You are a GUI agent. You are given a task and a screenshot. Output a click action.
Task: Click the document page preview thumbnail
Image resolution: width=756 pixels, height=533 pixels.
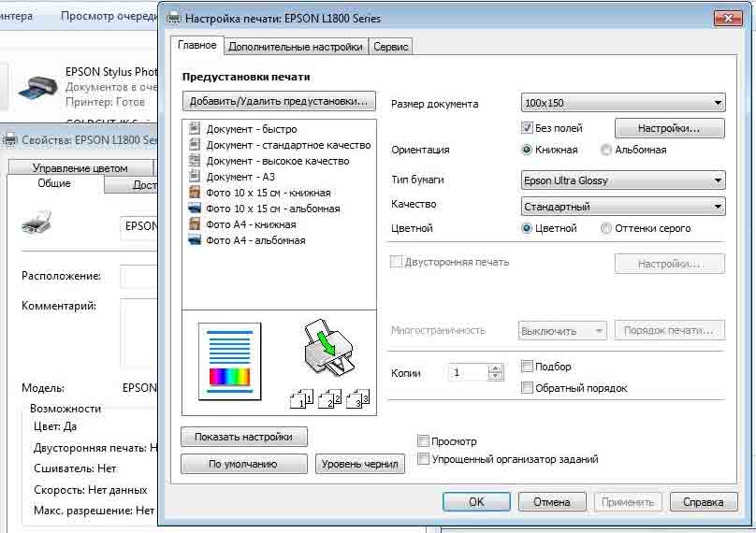230,362
